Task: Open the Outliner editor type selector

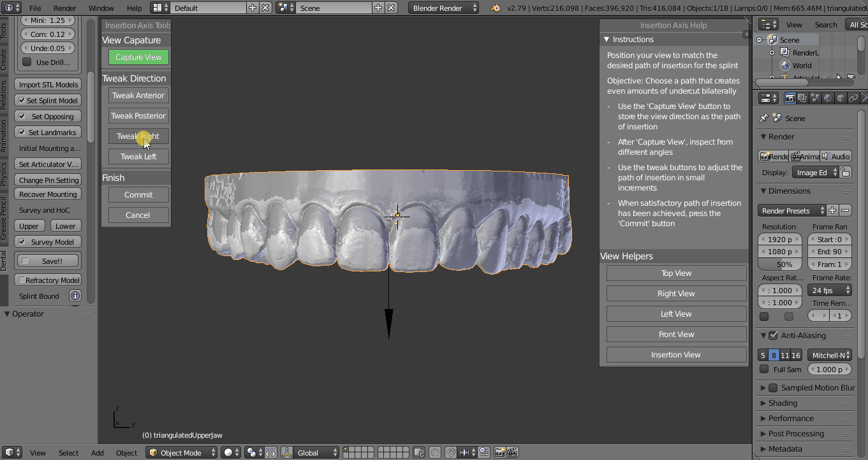Action: point(767,24)
